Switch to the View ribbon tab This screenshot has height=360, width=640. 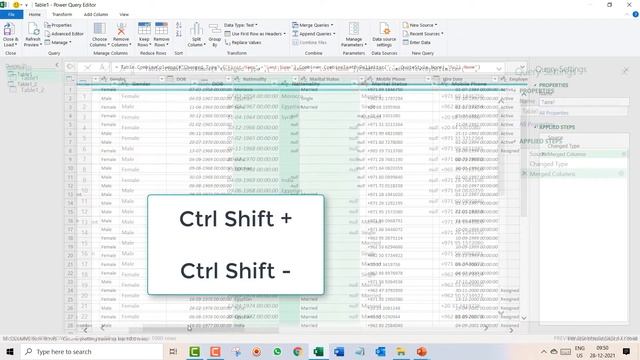tap(124, 14)
